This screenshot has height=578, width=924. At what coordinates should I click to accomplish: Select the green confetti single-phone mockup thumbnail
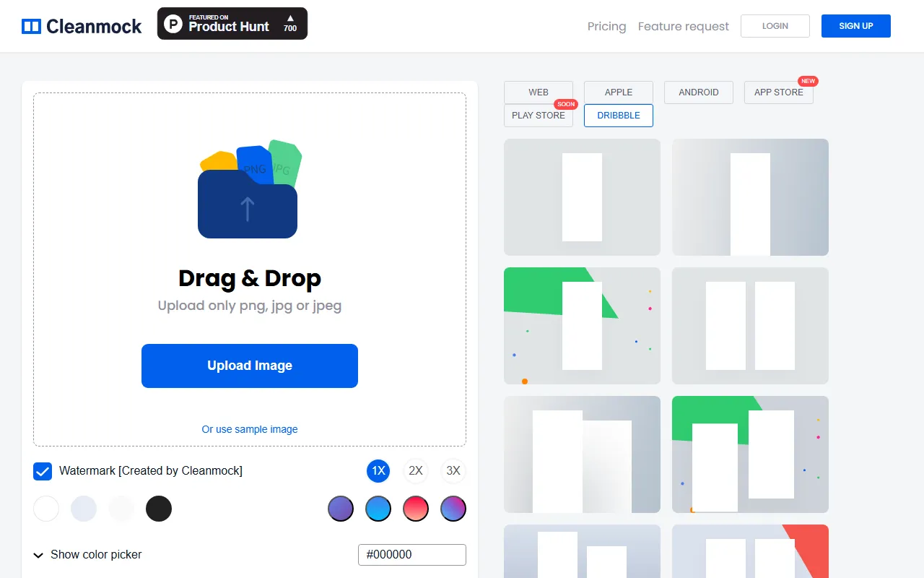pos(582,326)
